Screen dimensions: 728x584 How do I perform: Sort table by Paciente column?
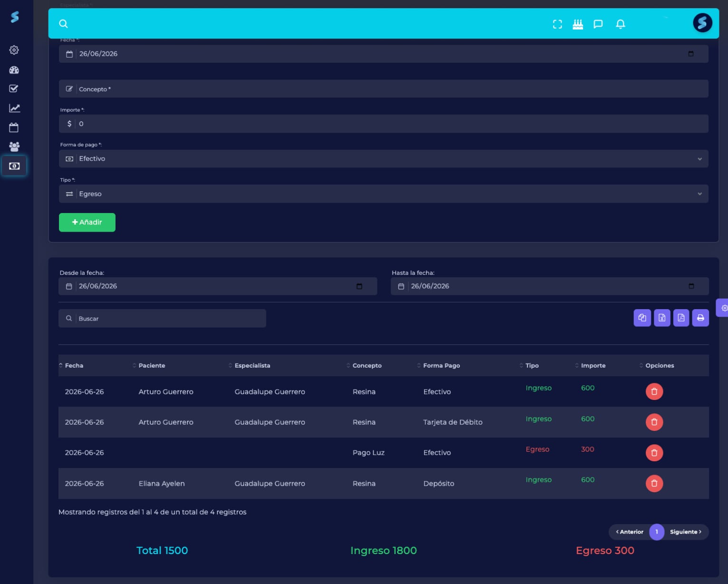pyautogui.click(x=152, y=365)
